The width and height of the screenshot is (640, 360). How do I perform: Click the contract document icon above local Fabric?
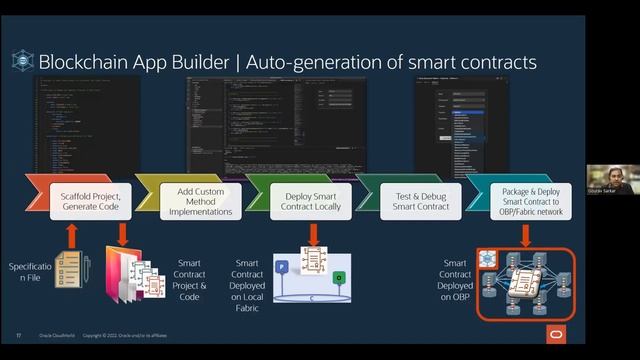314,260
